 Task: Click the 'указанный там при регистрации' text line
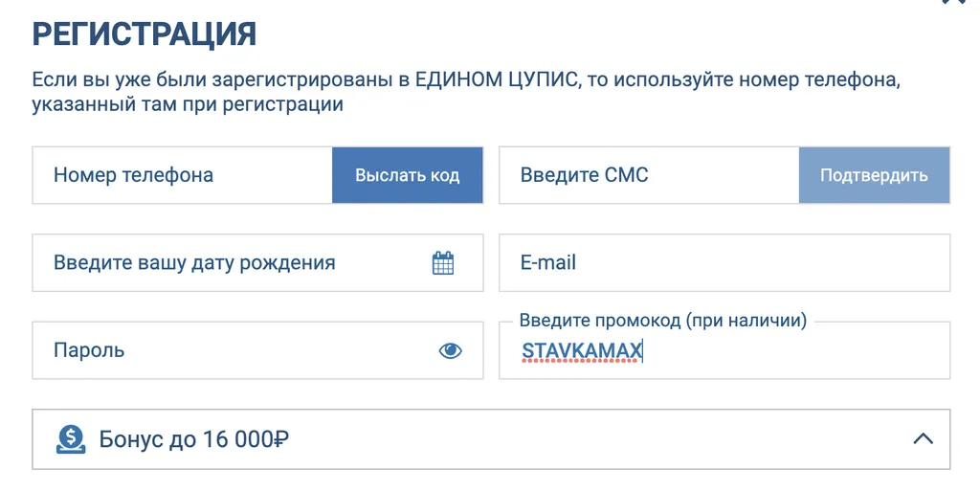188,104
